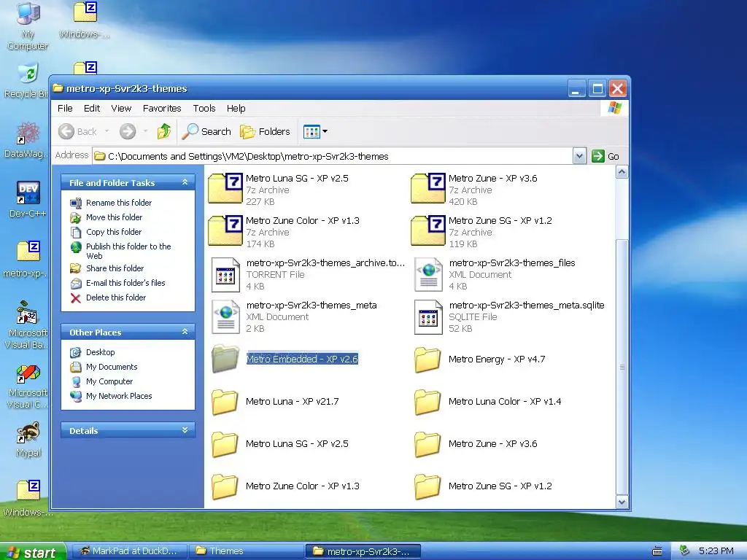
Task: Click Share this folder
Action: pos(115,268)
